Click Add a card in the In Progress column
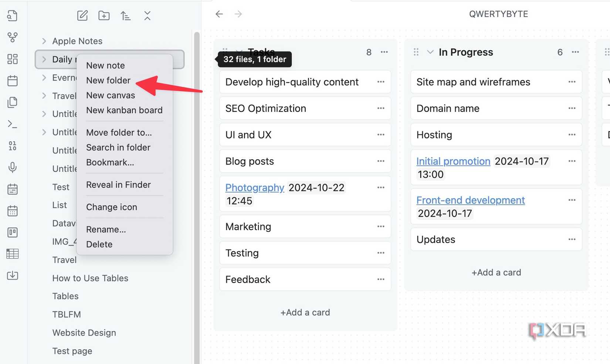Image resolution: width=610 pixels, height=364 pixels. [x=496, y=272]
